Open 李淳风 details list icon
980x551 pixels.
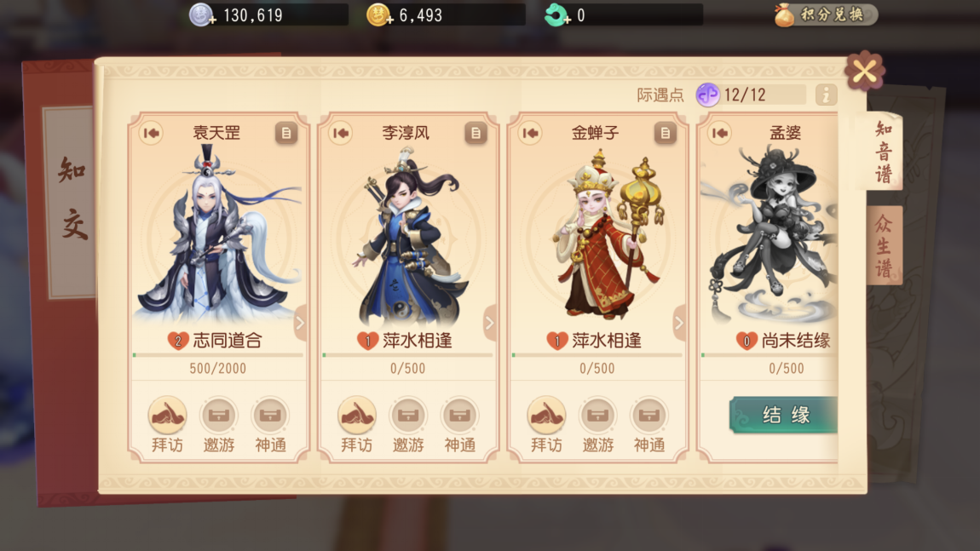pyautogui.click(x=476, y=133)
